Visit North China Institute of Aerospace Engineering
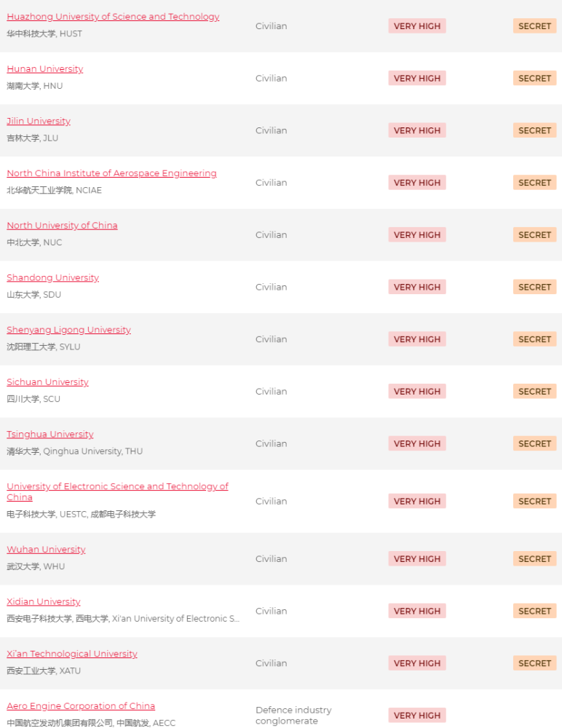 [111, 173]
